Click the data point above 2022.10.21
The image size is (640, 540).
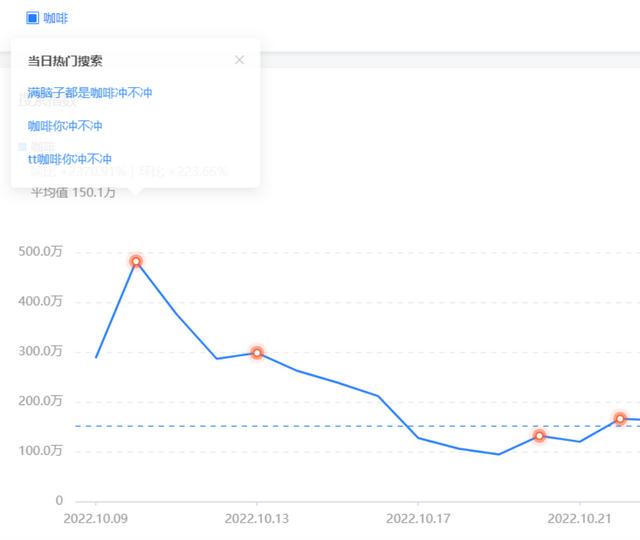point(580,441)
